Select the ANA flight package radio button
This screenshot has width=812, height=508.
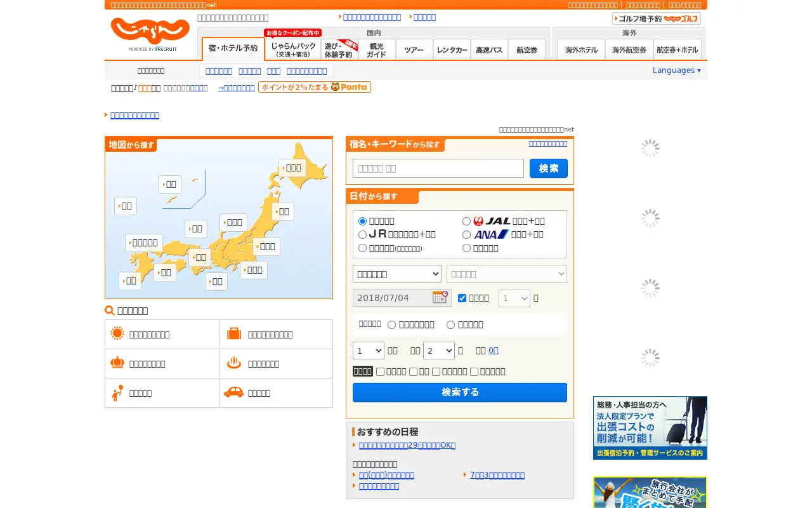466,234
